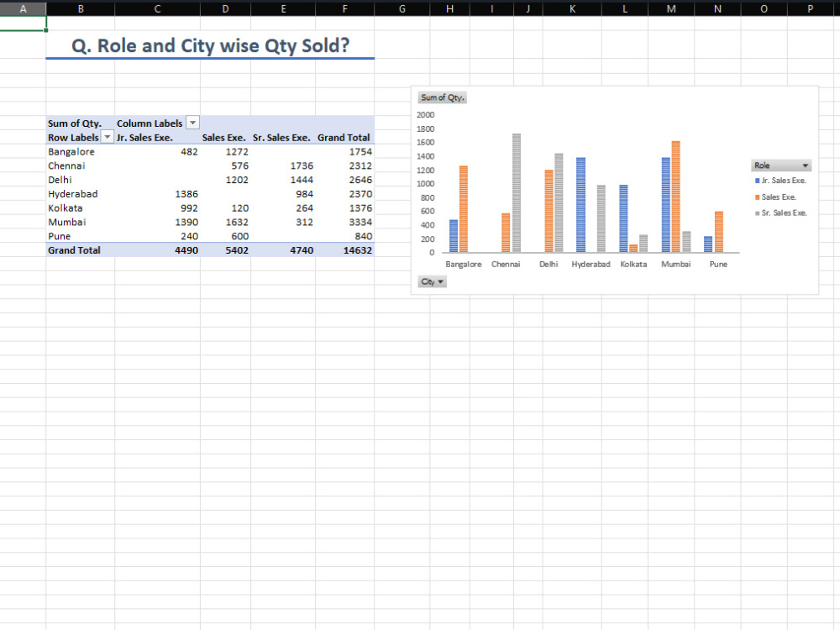Click cell with value 1386
Screen dimensions: 840x630
pyautogui.click(x=158, y=194)
